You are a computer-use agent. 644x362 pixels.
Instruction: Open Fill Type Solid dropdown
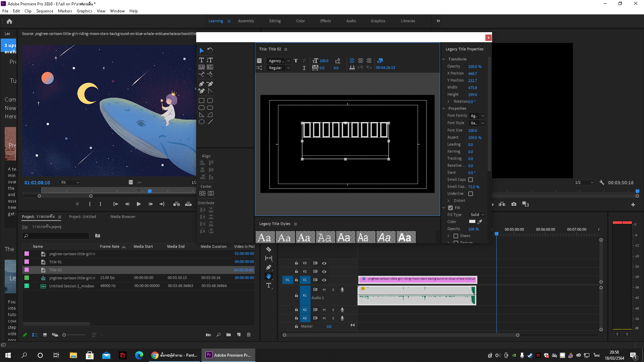(477, 215)
